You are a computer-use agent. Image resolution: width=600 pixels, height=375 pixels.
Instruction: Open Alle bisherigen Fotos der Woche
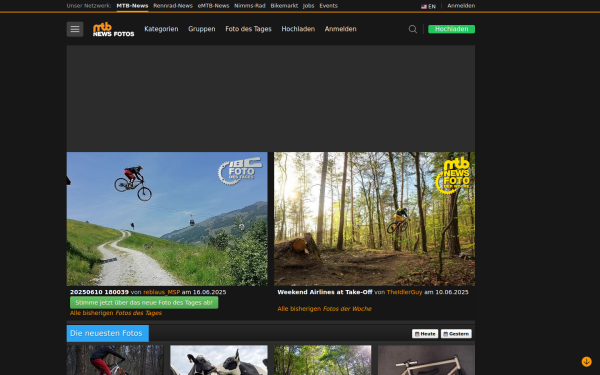point(324,309)
